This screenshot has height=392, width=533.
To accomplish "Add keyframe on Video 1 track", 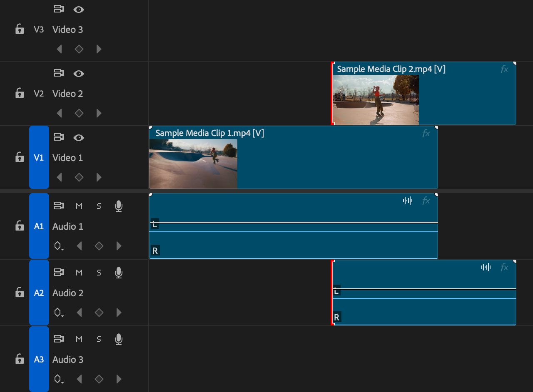I will pyautogui.click(x=79, y=177).
